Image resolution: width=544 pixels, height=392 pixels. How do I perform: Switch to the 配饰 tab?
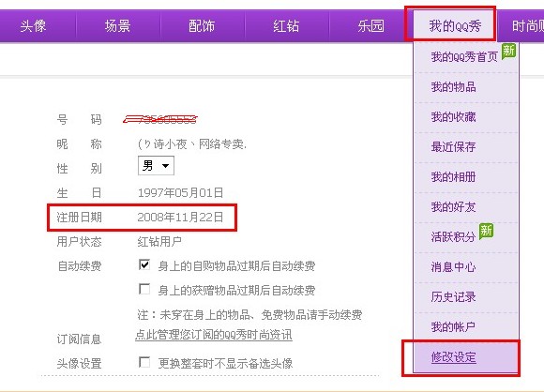(202, 26)
